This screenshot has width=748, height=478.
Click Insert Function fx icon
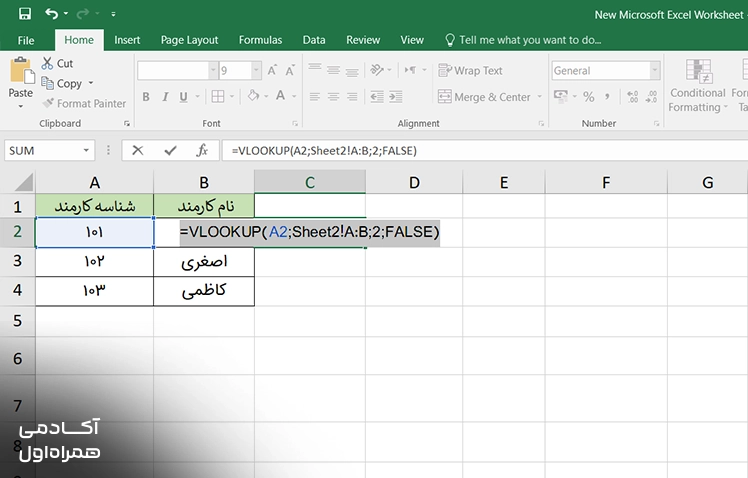coord(202,151)
